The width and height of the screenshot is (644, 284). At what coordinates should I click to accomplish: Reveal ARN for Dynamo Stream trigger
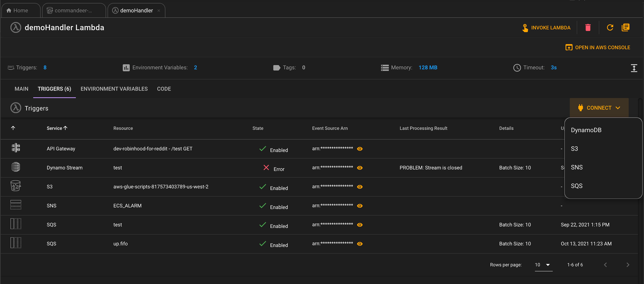pos(360,168)
